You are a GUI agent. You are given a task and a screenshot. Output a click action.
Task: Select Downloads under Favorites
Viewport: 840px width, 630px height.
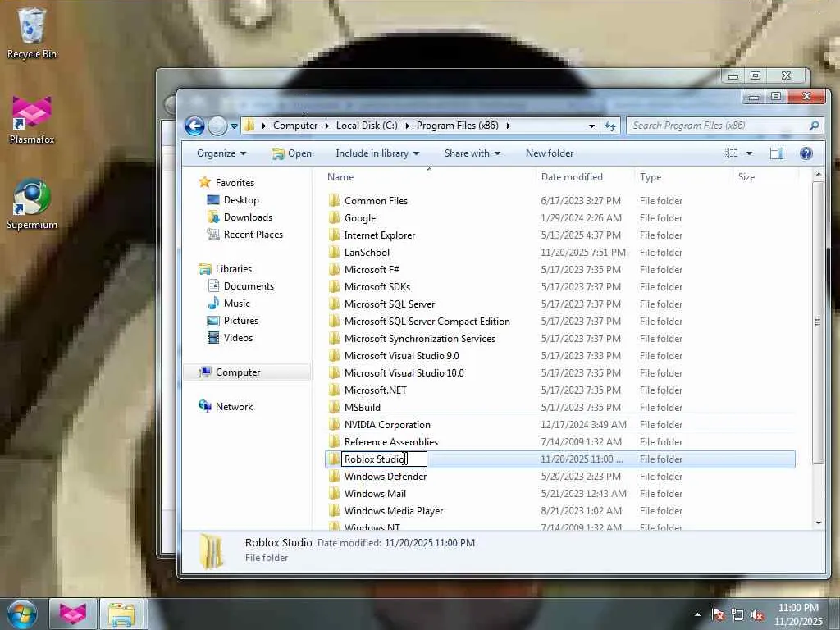pyautogui.click(x=248, y=217)
